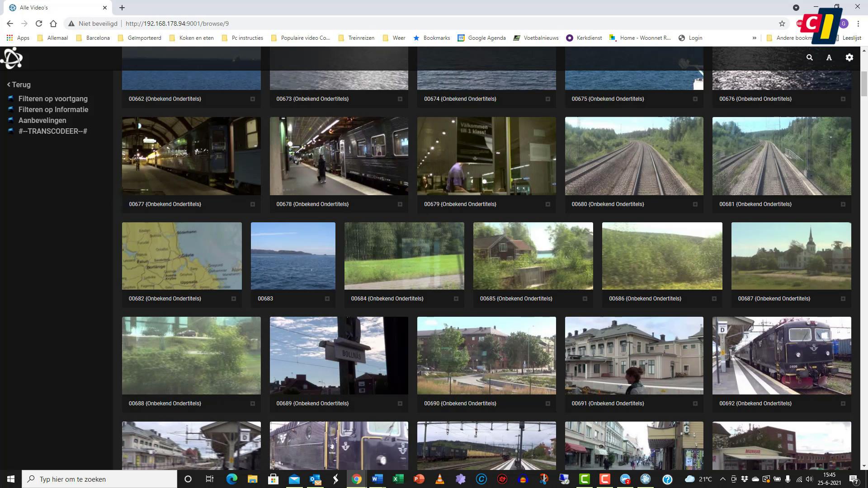Open the #--TRANSCODEER--# sidebar link

[52, 131]
